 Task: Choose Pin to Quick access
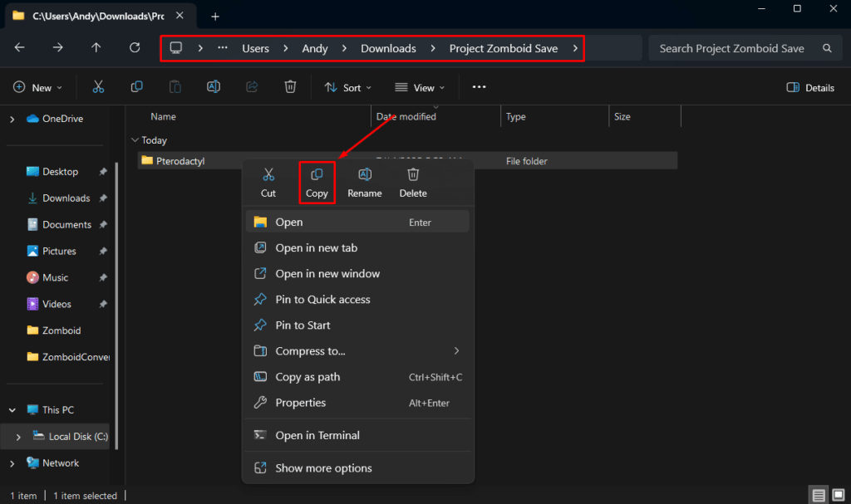357,300
